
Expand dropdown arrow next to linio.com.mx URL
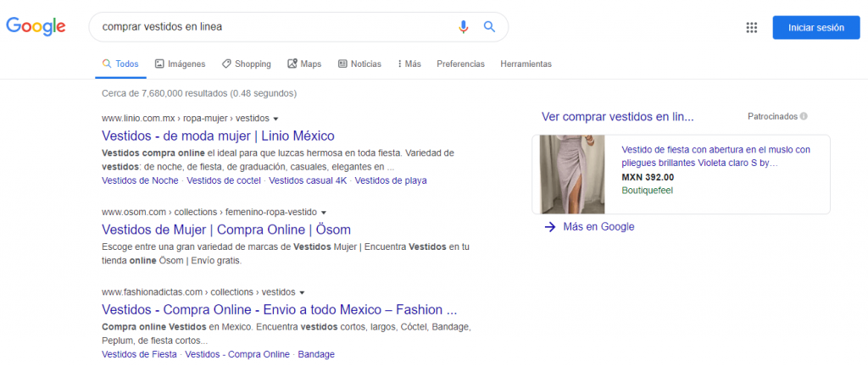275,119
